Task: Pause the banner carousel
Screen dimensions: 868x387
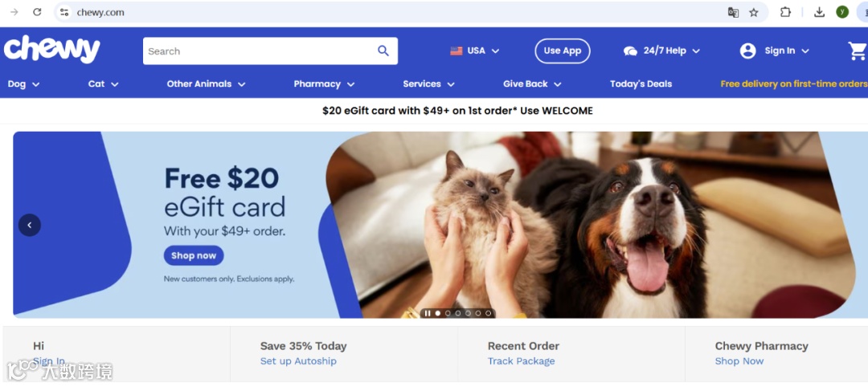Action: point(428,313)
